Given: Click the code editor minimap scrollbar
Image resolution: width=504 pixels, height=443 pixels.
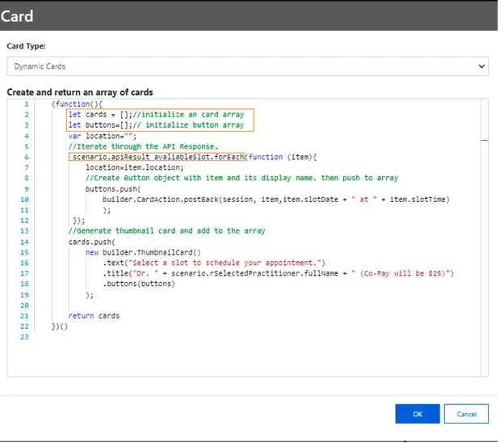Looking at the screenshot, I should pos(484,238).
